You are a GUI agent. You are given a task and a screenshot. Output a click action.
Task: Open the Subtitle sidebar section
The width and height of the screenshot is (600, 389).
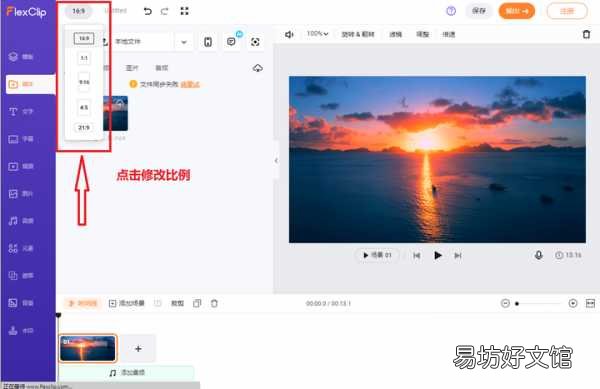(21, 139)
